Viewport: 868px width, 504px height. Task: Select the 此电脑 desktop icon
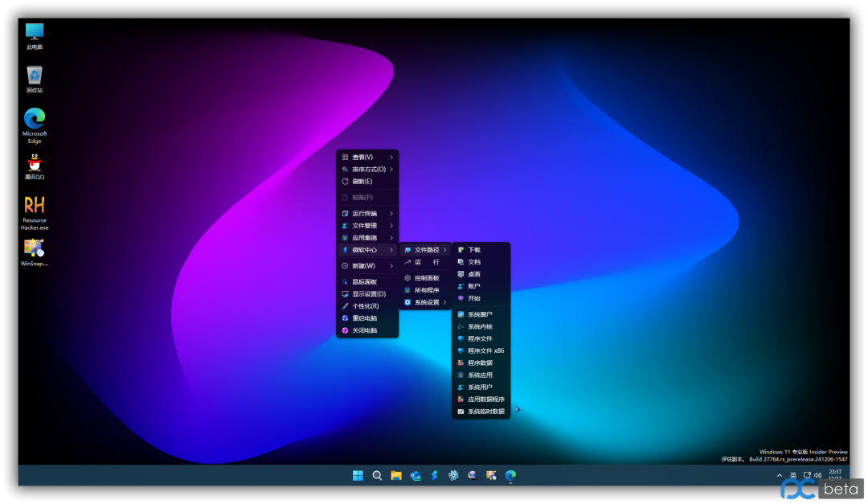point(35,33)
